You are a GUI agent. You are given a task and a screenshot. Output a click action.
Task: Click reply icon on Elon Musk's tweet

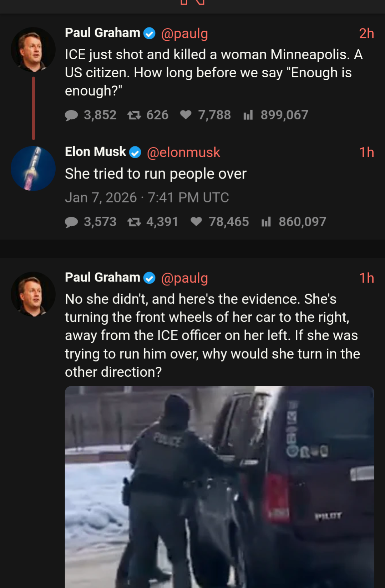[71, 222]
